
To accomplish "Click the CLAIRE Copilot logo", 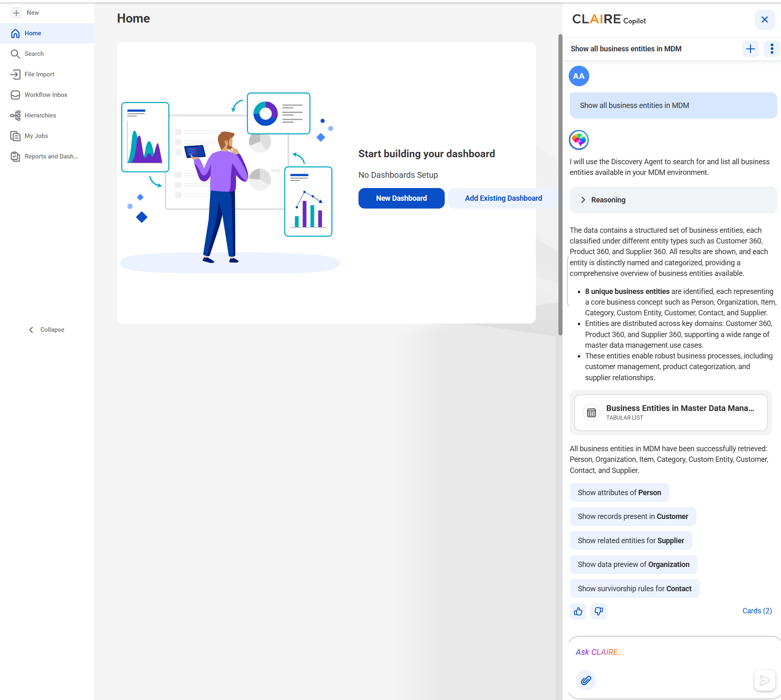I will (x=609, y=19).
